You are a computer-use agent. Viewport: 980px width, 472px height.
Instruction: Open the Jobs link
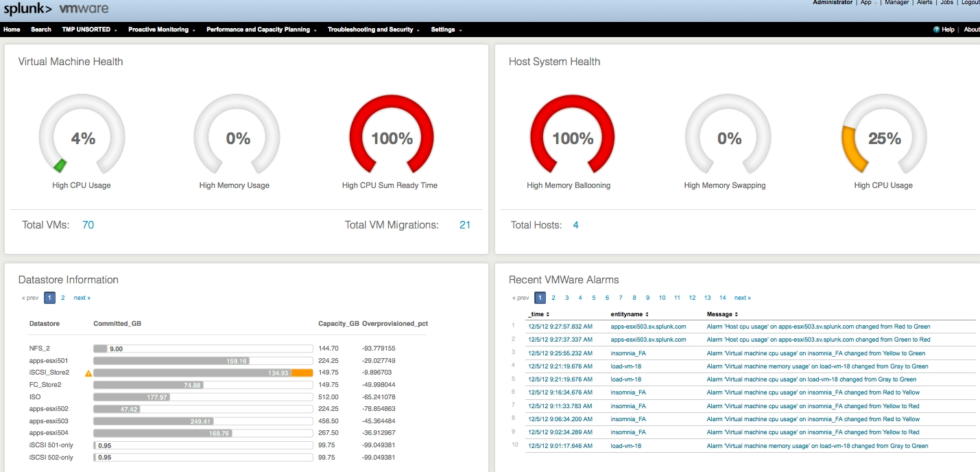pyautogui.click(x=946, y=3)
